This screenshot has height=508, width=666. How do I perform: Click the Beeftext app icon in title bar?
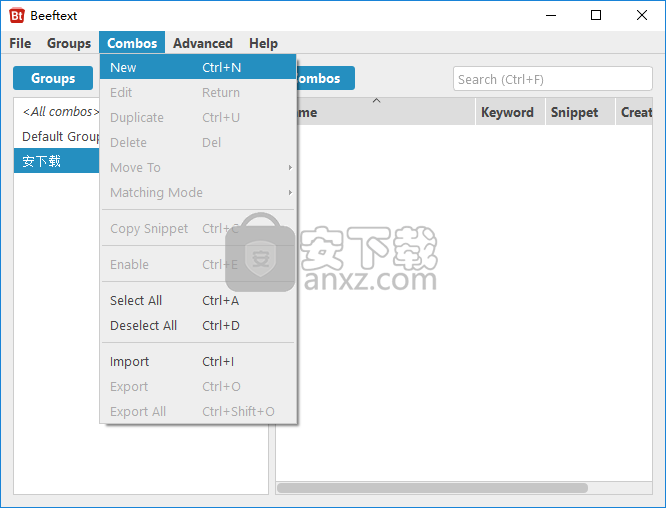pos(16,15)
